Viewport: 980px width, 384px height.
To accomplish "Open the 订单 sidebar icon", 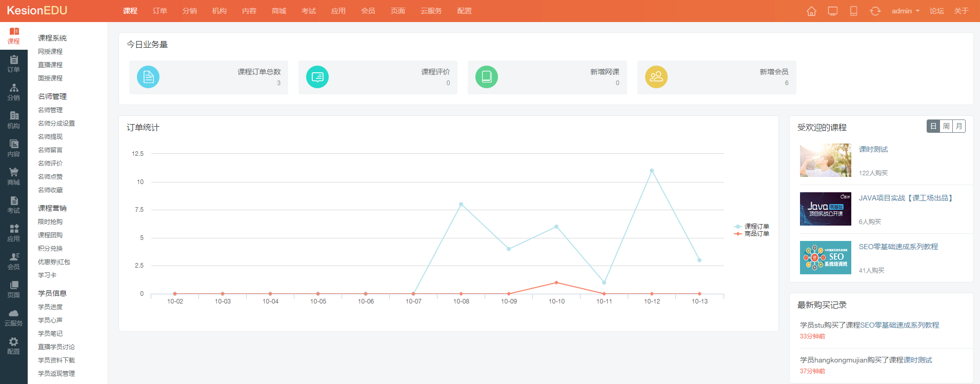I will click(14, 64).
